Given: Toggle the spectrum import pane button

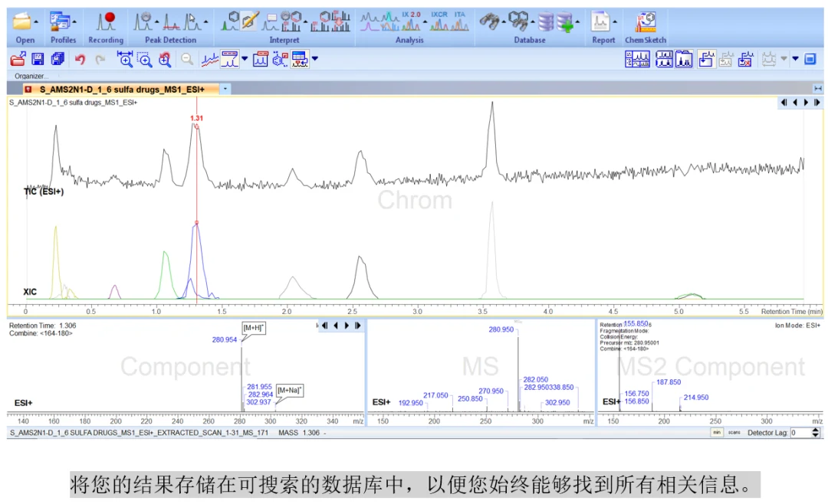Looking at the screenshot, I should 706,59.
